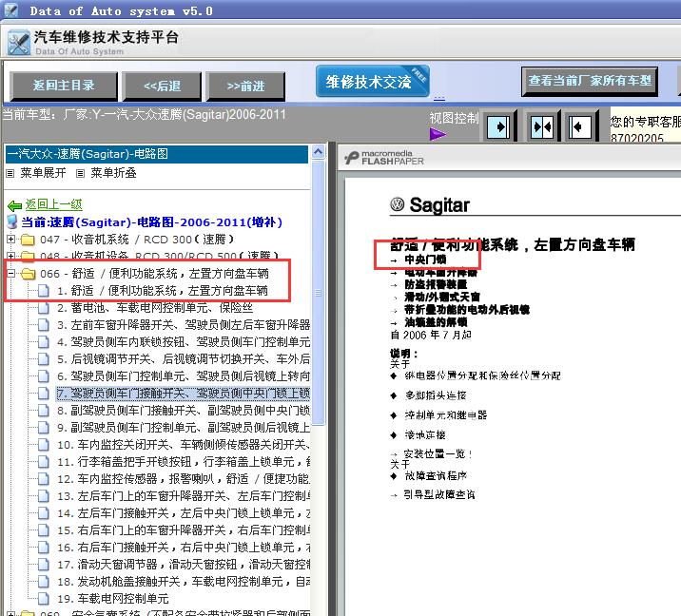
Task: Click the 一汽大众-速腾(Sagitar)-电路图 header
Action: [x=157, y=154]
